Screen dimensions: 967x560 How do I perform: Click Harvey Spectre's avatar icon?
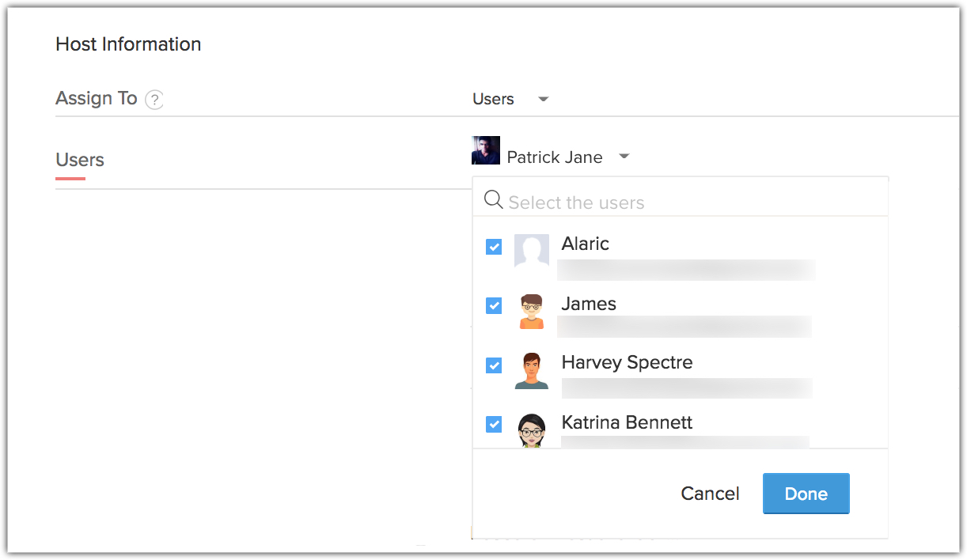532,370
